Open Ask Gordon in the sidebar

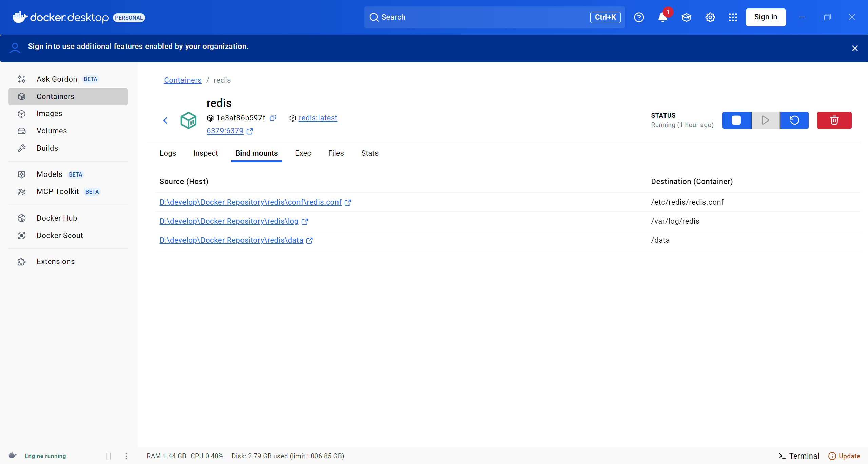pyautogui.click(x=68, y=79)
